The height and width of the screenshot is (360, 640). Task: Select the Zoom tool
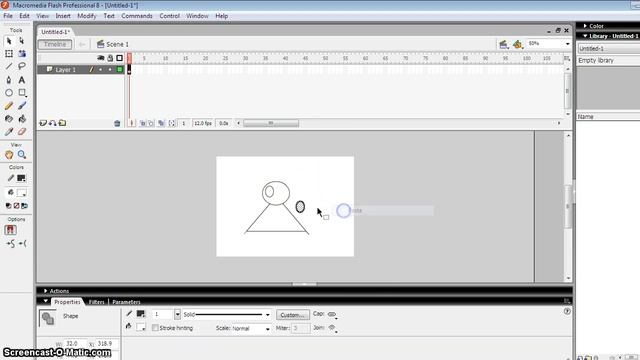click(22, 155)
